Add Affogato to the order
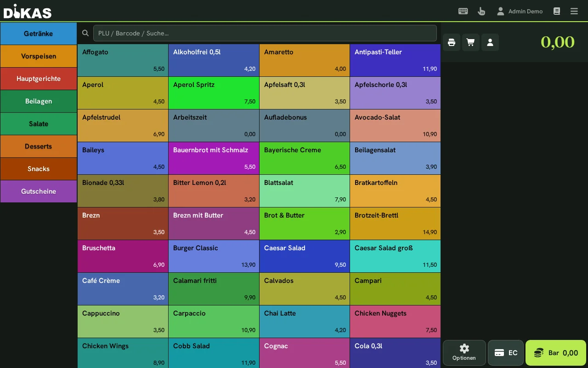Image resolution: width=588 pixels, height=368 pixels. pos(123,60)
